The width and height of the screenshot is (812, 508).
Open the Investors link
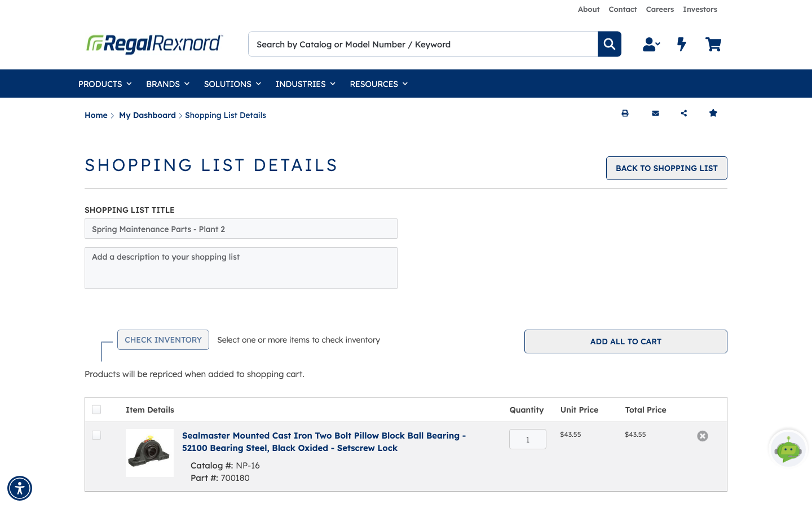pos(700,10)
